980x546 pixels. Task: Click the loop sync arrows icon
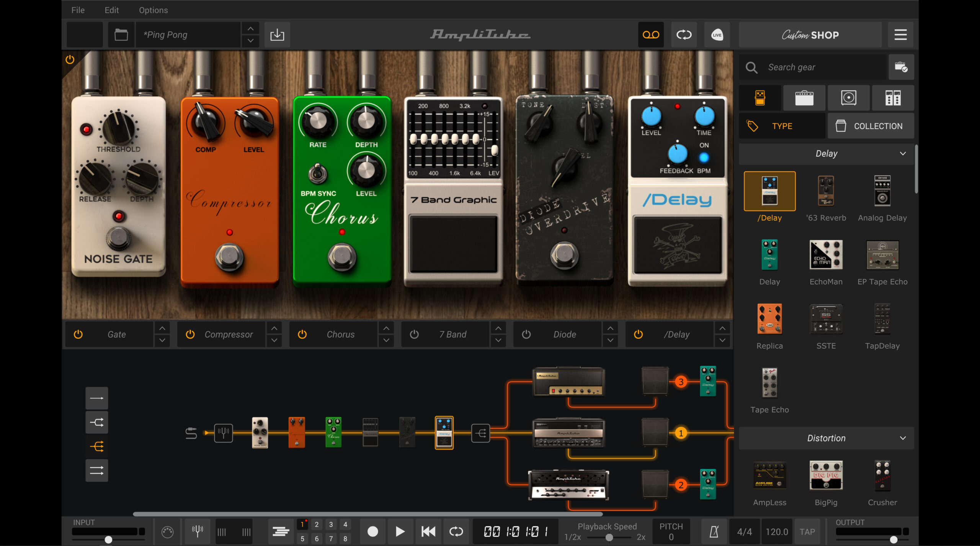click(684, 35)
